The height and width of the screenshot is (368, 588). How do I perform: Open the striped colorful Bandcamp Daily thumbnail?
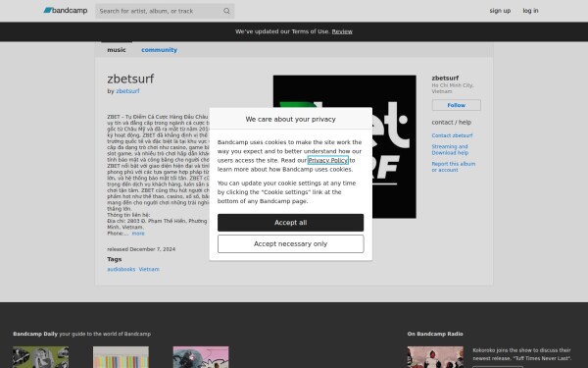point(121,357)
